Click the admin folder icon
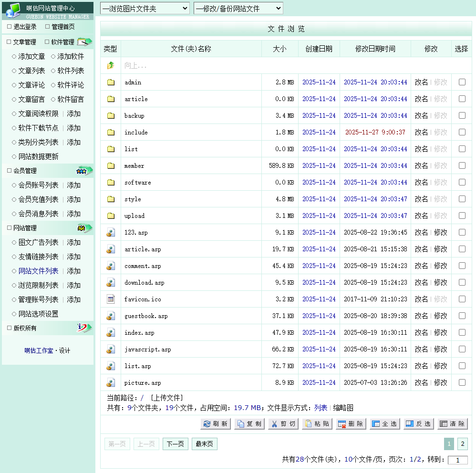Viewport: 476px width, 473px height. (x=111, y=82)
